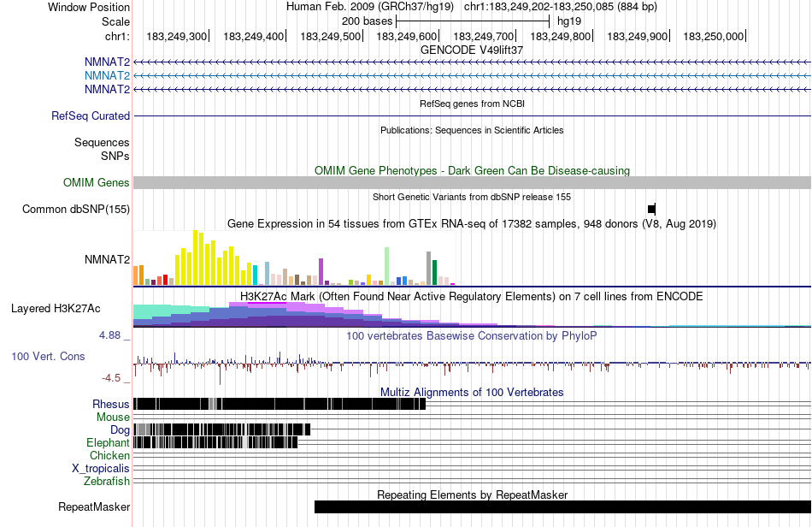Click the Mouse species label
Image resolution: width=812 pixels, height=527 pixels.
coord(113,417)
